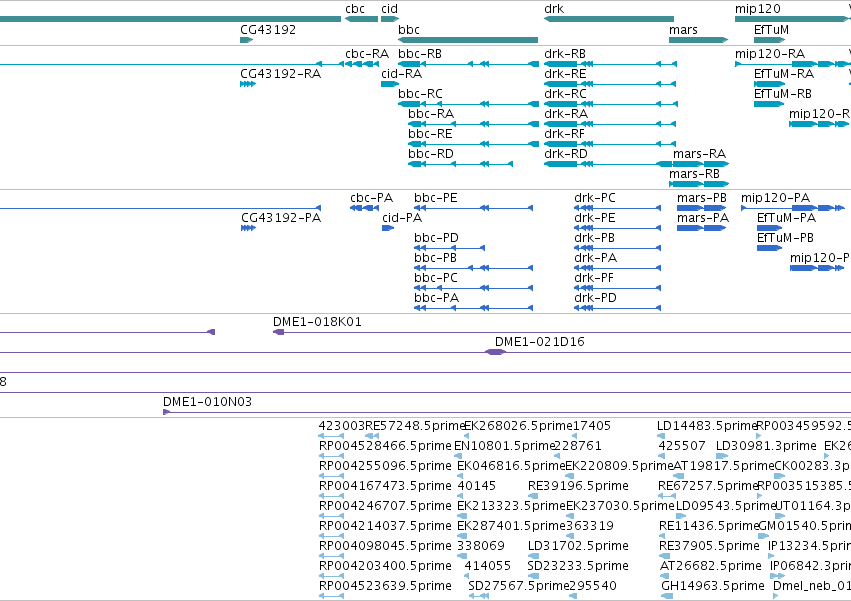Select the cid-RA transcript label
The width and height of the screenshot is (851, 601).
click(401, 74)
